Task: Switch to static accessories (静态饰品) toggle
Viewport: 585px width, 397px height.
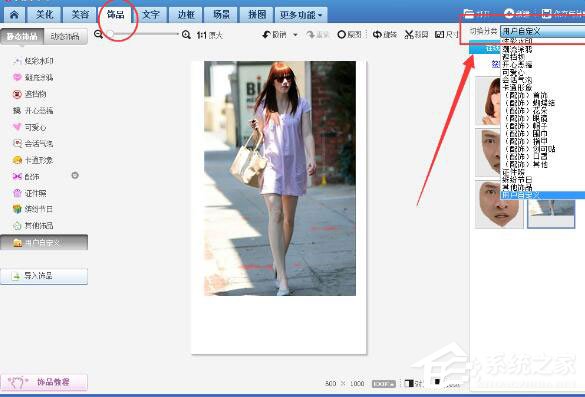Action: coord(22,36)
